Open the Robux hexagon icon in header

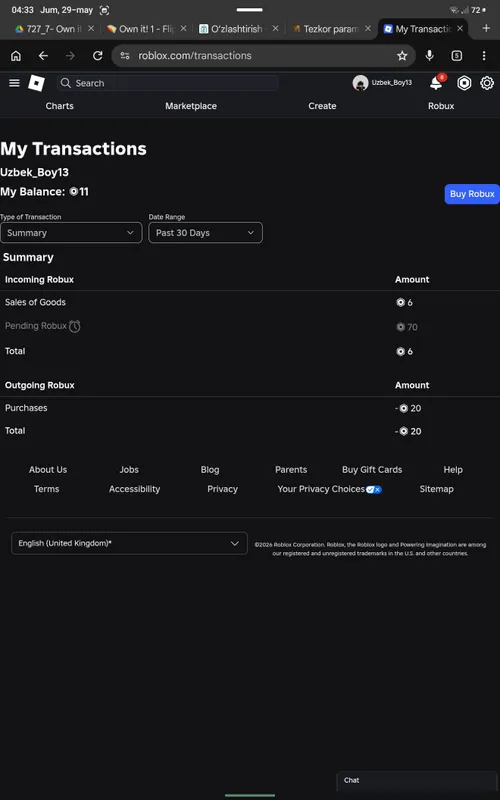464,83
